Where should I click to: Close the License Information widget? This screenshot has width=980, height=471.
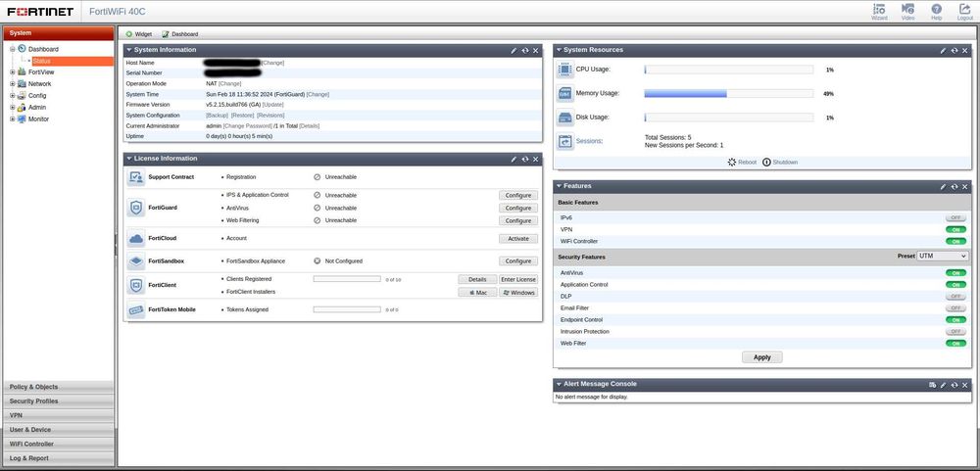pos(536,160)
